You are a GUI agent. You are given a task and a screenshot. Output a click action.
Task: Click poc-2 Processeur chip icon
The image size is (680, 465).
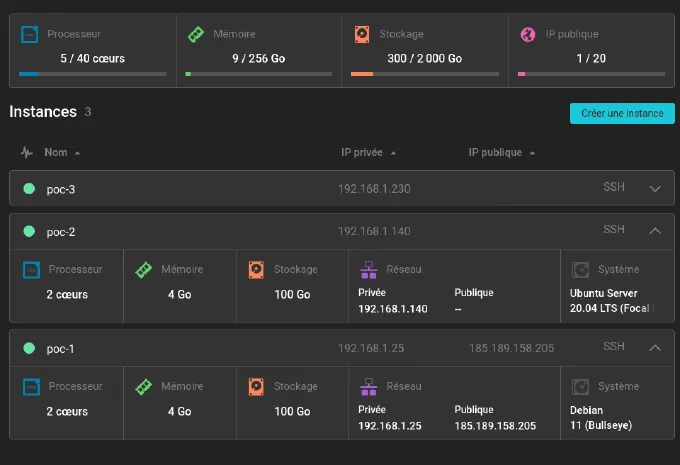click(31, 270)
